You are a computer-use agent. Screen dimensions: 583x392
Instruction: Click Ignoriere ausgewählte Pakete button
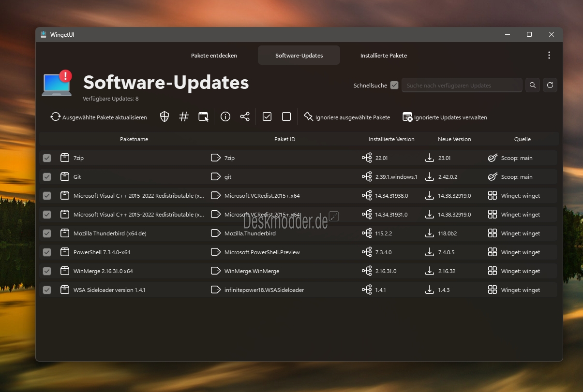click(347, 117)
